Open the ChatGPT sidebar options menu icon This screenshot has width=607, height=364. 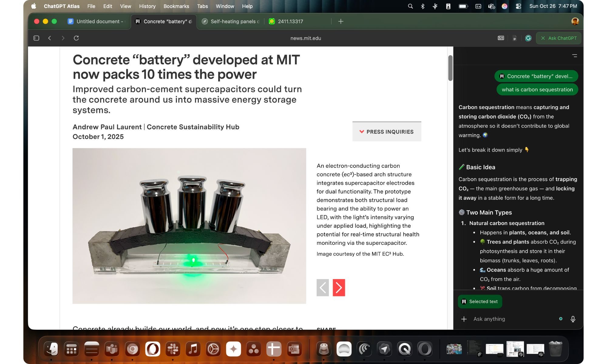point(575,56)
